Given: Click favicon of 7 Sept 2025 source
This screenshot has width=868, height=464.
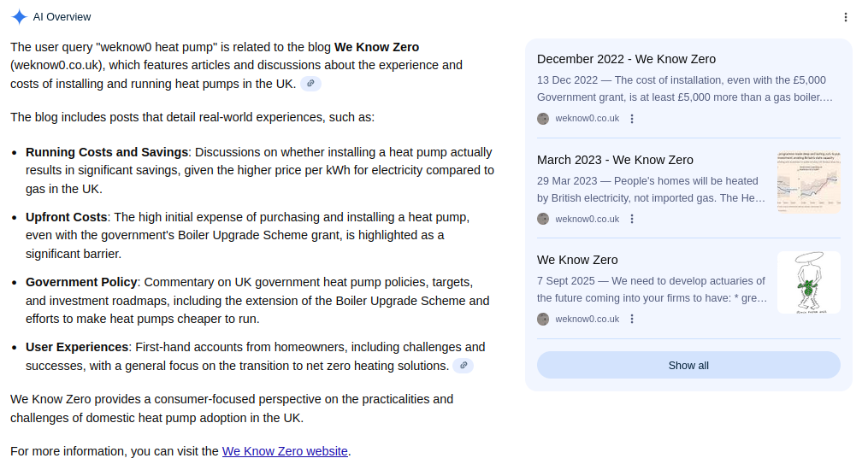Looking at the screenshot, I should point(543,319).
